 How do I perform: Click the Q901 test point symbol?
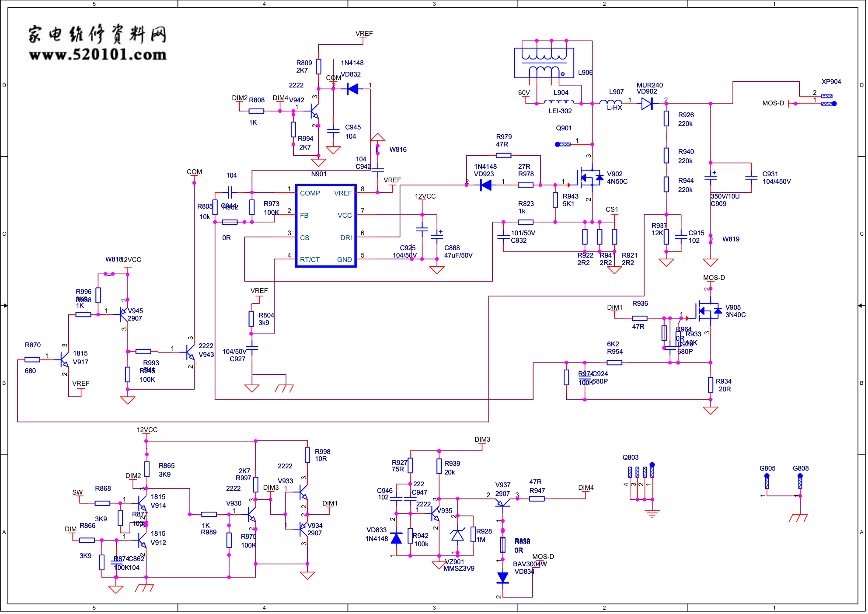[563, 144]
